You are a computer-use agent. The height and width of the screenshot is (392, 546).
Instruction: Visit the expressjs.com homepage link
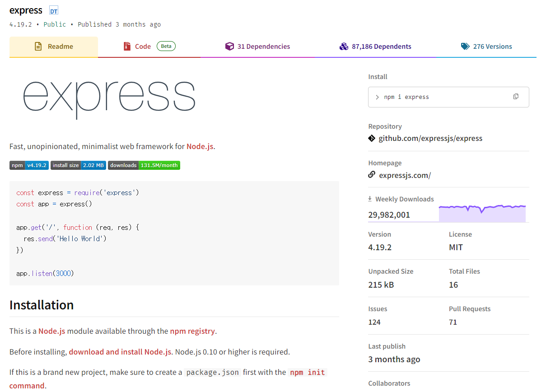[x=405, y=175]
